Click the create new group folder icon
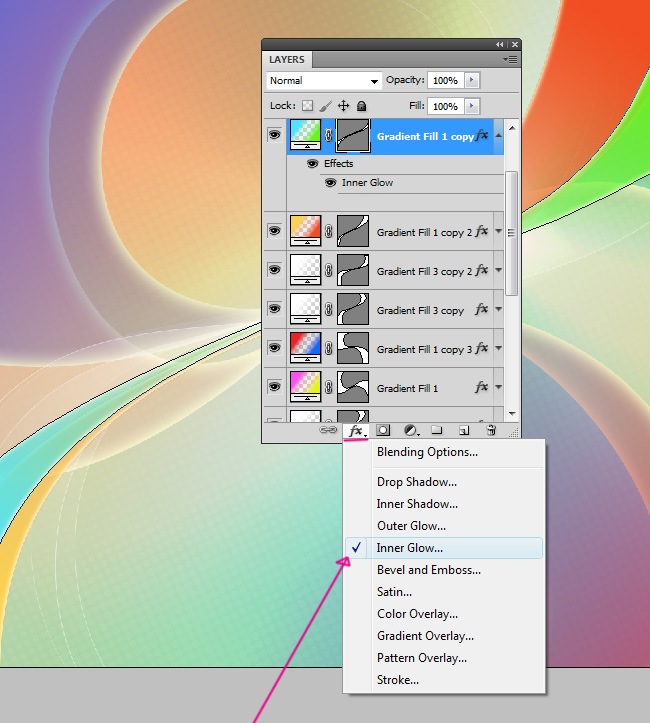The image size is (650, 723). [437, 430]
